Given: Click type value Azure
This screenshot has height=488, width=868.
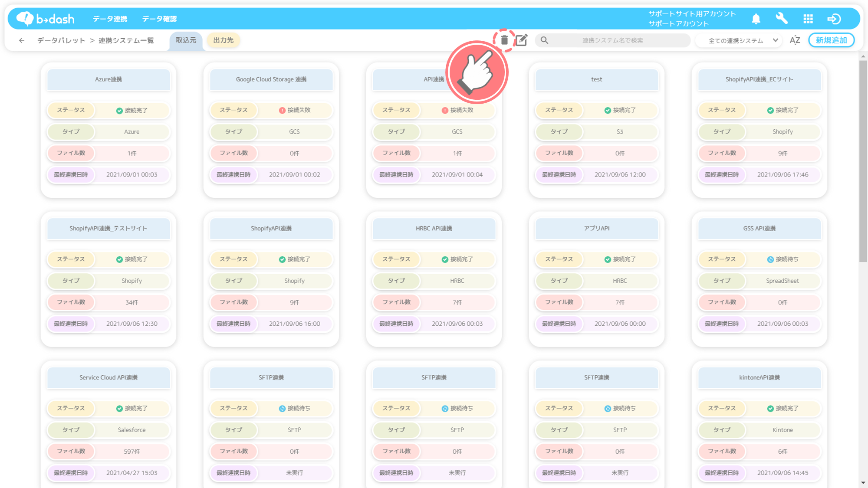Looking at the screenshot, I should [x=132, y=132].
